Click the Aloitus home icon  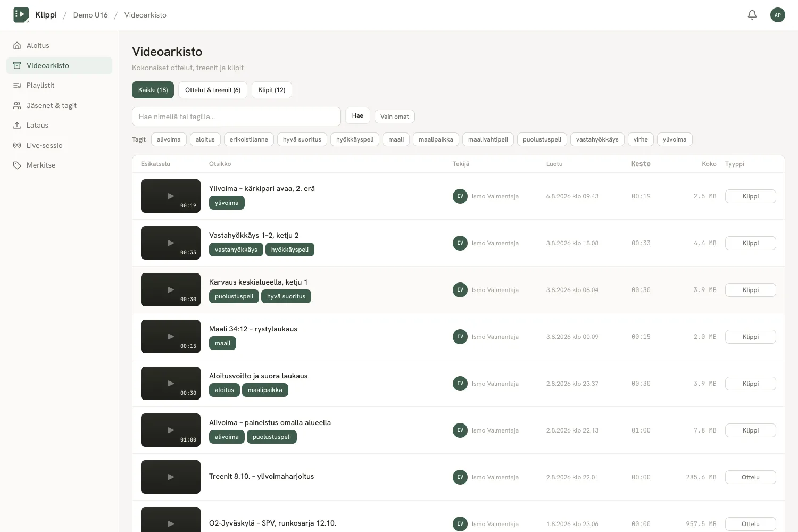17,46
